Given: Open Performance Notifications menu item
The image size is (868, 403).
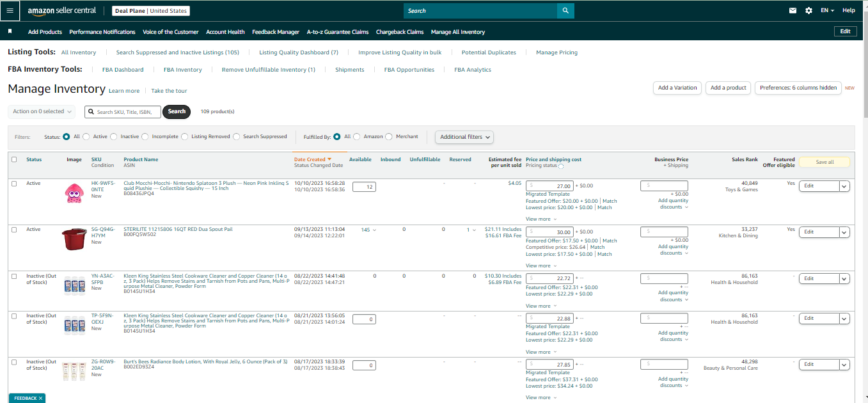Looking at the screenshot, I should pos(102,32).
